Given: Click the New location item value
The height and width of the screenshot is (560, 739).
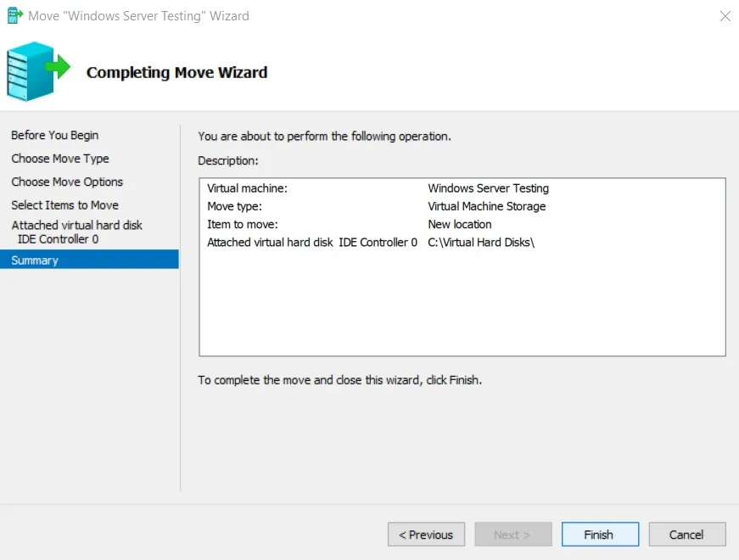Looking at the screenshot, I should pyautogui.click(x=459, y=224).
